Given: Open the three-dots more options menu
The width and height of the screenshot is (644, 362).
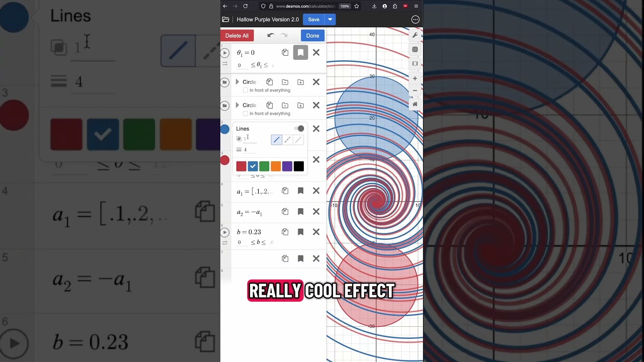Looking at the screenshot, I should (415, 20).
